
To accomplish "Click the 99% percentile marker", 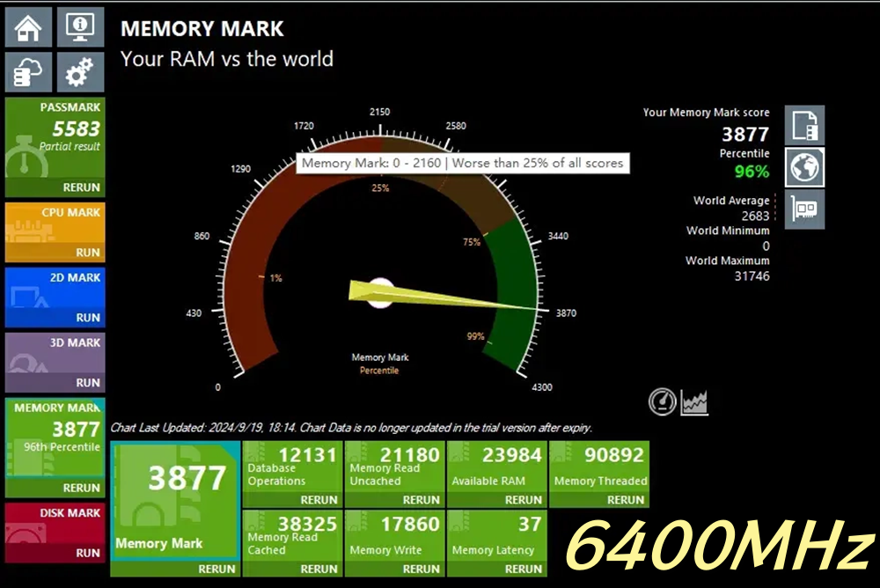I will pyautogui.click(x=475, y=336).
